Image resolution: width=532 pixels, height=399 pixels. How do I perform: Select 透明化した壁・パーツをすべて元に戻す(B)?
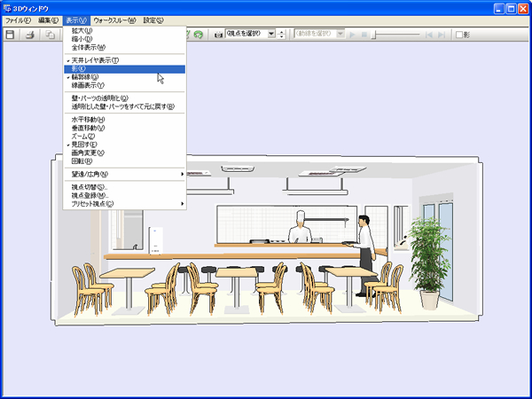(x=124, y=107)
